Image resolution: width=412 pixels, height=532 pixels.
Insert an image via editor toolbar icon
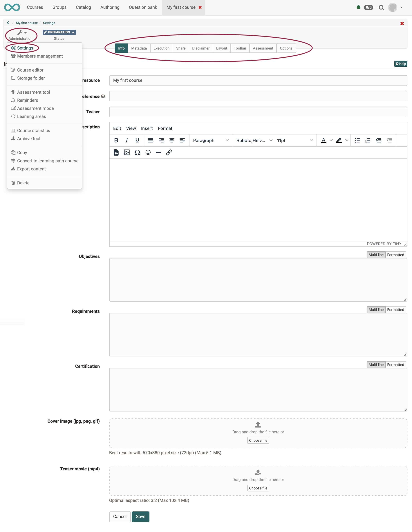[127, 152]
